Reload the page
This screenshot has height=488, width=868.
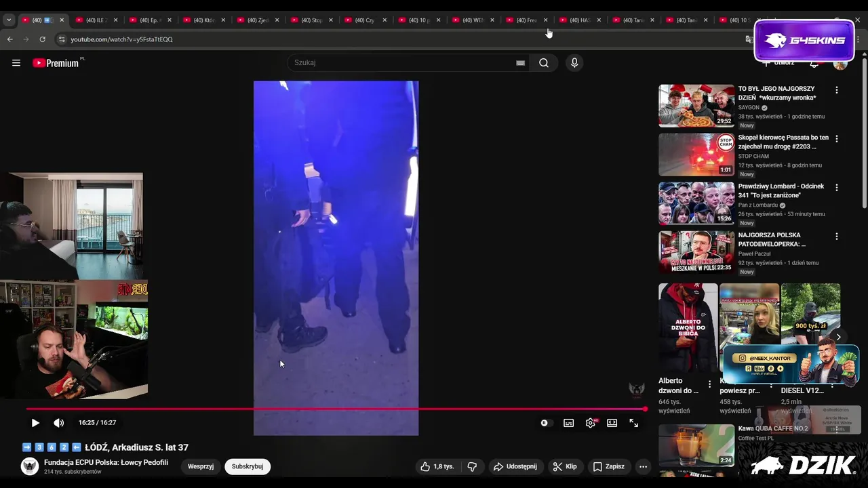pos(43,39)
